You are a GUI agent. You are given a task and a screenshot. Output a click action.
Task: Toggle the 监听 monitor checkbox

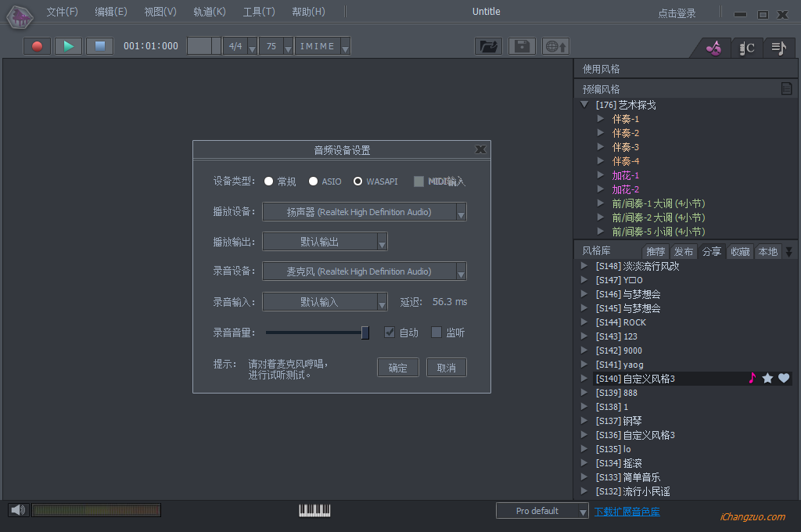pos(436,332)
